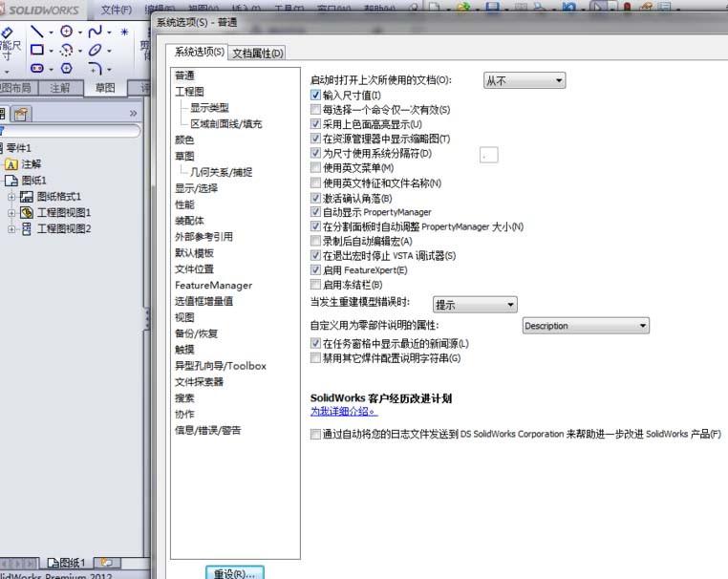Switch to the 注解 command tab
This screenshot has width=728, height=579.
60,88
